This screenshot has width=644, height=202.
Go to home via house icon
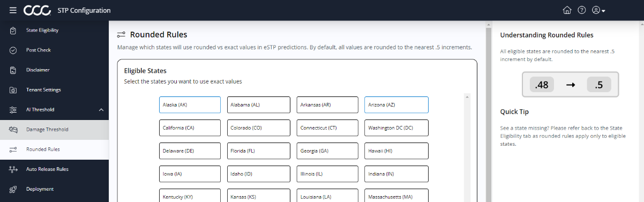pos(567,10)
